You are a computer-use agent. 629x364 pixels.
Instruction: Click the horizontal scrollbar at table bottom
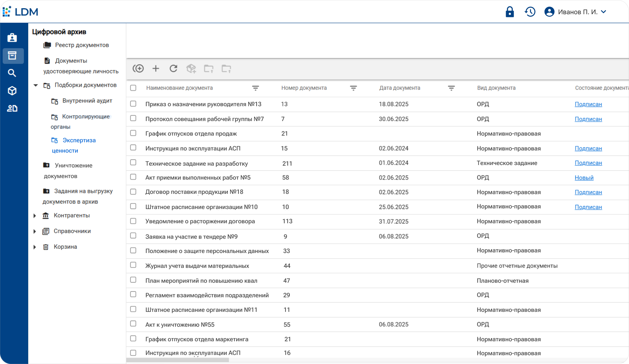click(x=178, y=360)
